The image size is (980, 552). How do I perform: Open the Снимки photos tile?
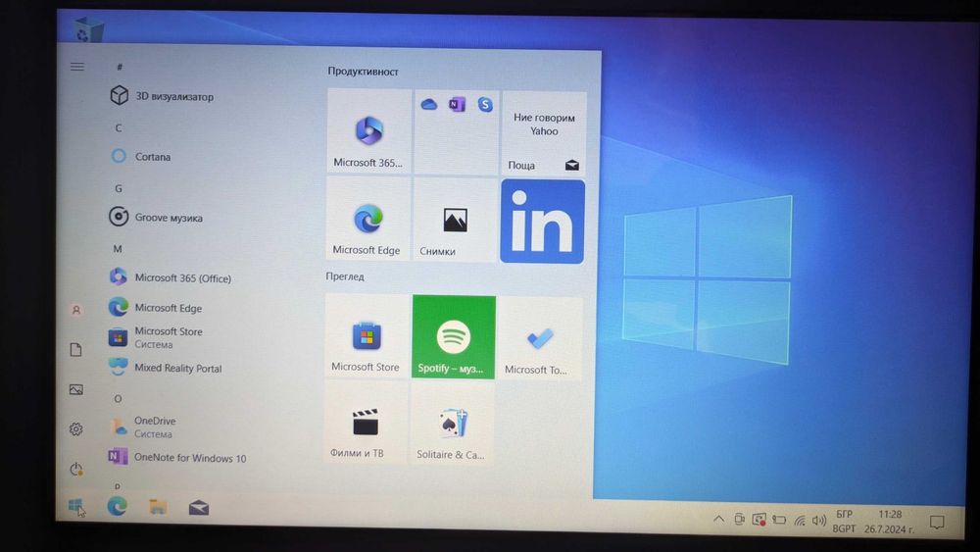click(455, 220)
